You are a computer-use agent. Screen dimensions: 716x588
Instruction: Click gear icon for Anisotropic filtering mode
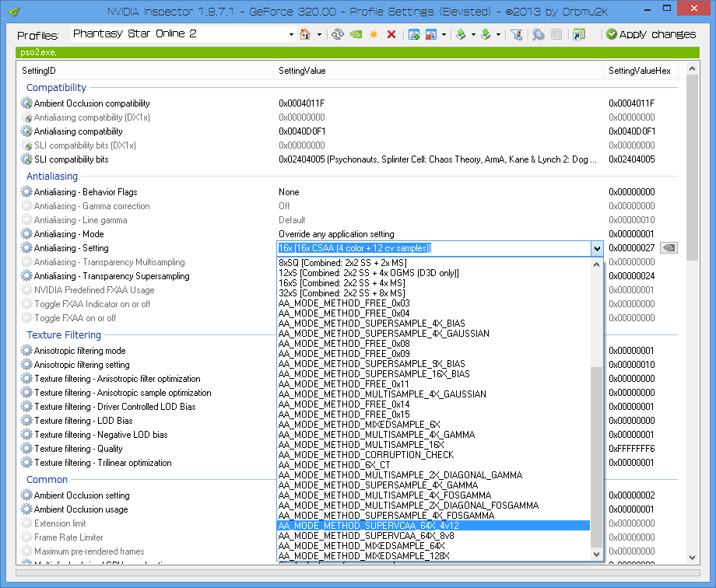point(26,351)
